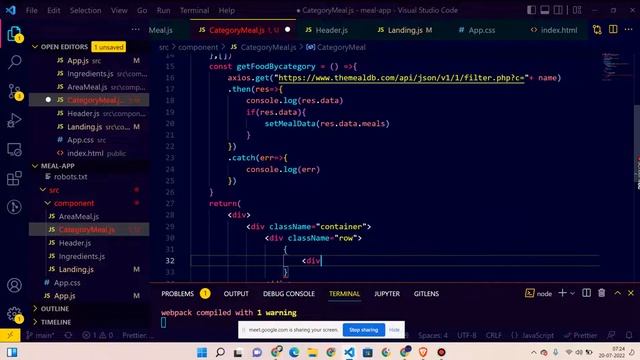Screen dimensions: 640x360
Task: Switch to the OUTPUT panel tab
Action: click(x=236, y=293)
